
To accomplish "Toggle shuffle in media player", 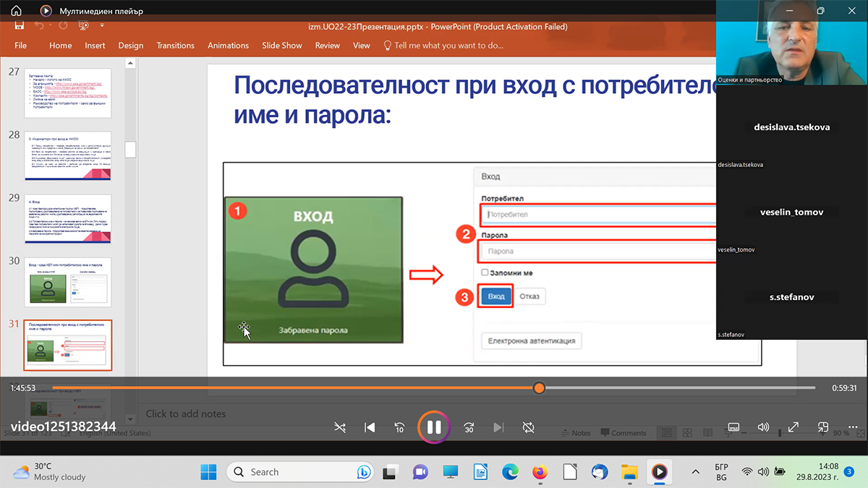I will (x=340, y=427).
